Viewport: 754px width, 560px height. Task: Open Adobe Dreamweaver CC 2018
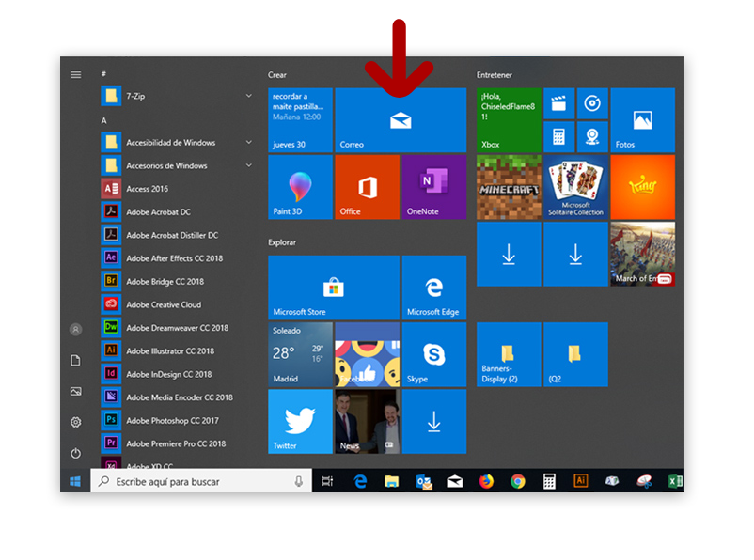(x=177, y=327)
